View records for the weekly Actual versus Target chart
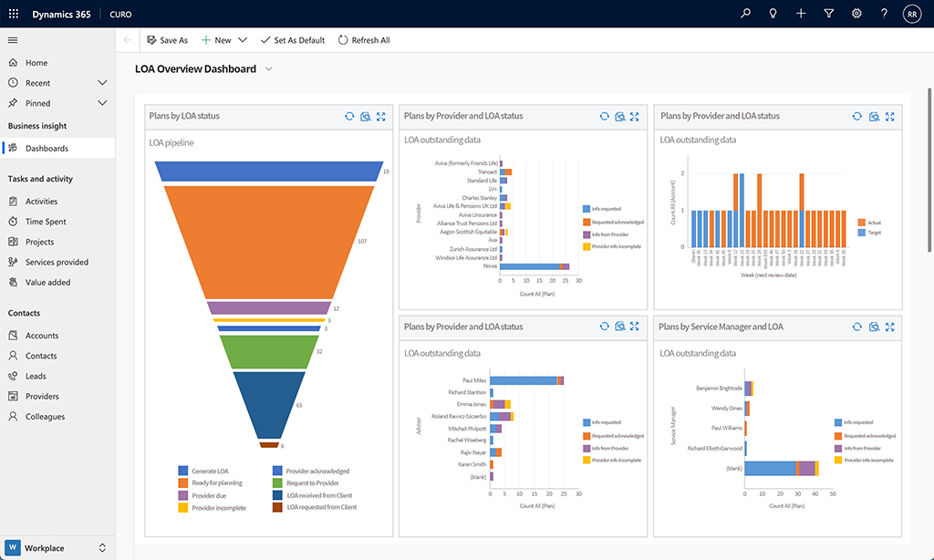 pyautogui.click(x=874, y=116)
